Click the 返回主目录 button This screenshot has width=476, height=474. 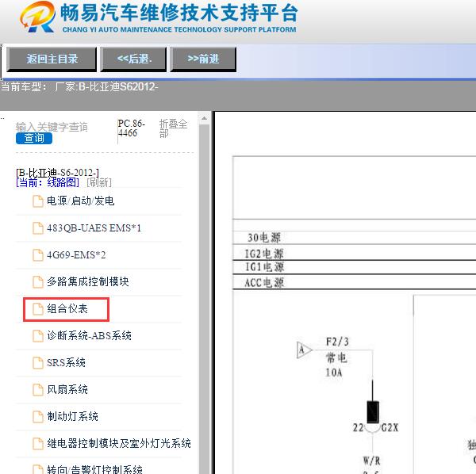52,59
